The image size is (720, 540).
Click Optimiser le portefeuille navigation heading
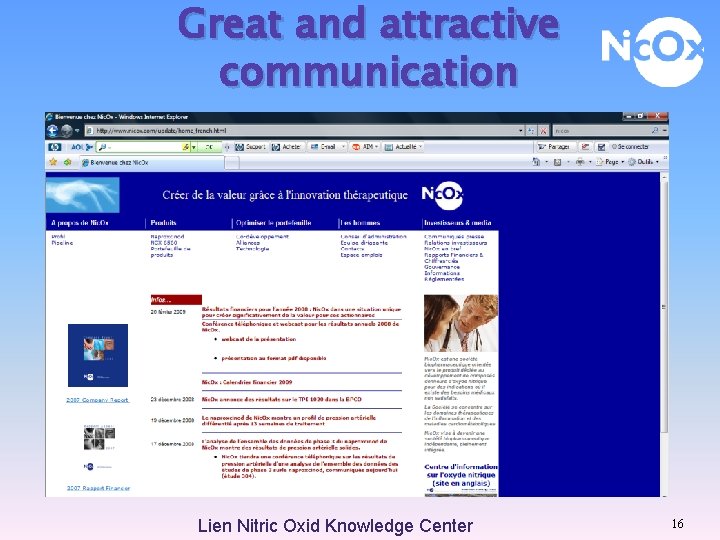pyautogui.click(x=274, y=223)
